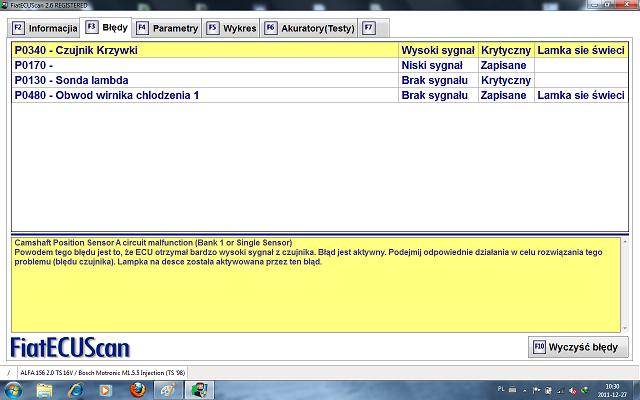Open the unlabeled F7 tab
640x400 pixels.
point(374,28)
